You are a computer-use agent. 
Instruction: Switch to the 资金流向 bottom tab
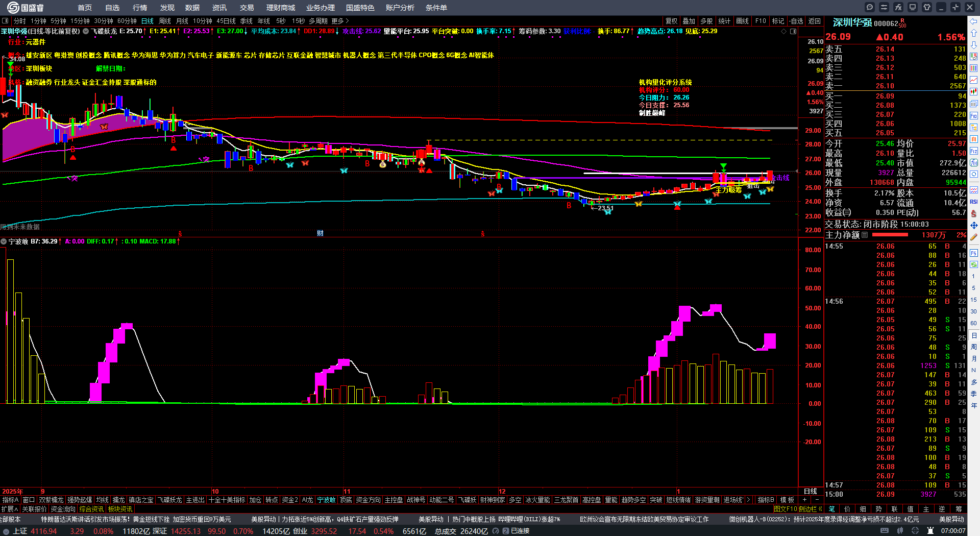coord(63,509)
